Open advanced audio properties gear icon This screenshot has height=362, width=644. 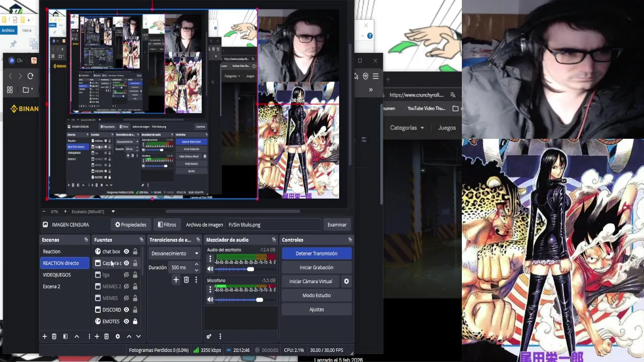click(x=209, y=336)
